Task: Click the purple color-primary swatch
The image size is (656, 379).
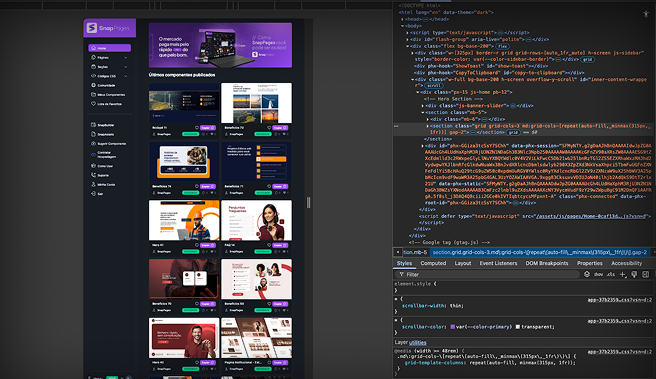Action: [x=453, y=327]
